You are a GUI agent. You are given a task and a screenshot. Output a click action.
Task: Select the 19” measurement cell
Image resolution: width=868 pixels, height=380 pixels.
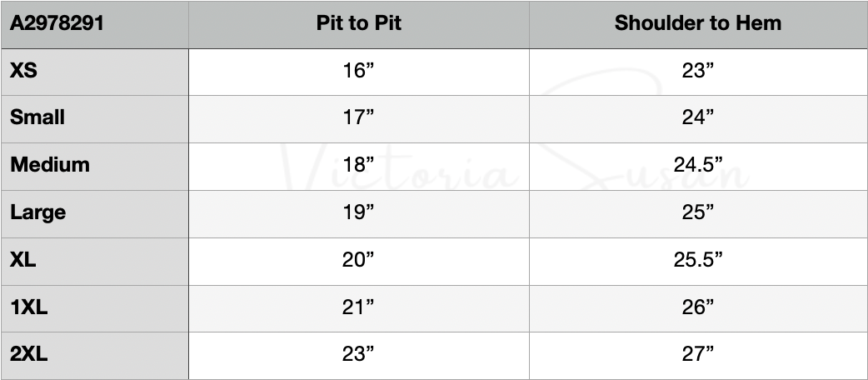(x=358, y=212)
